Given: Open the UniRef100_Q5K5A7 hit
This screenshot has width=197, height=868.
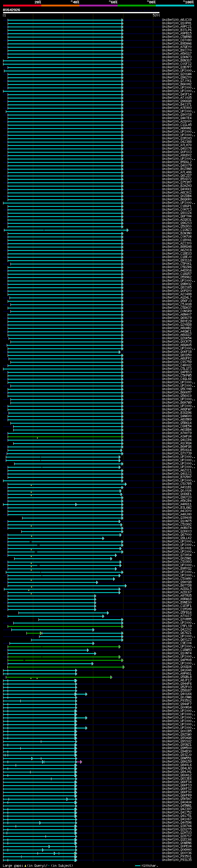Looking at the screenshot, I should coord(176,799).
